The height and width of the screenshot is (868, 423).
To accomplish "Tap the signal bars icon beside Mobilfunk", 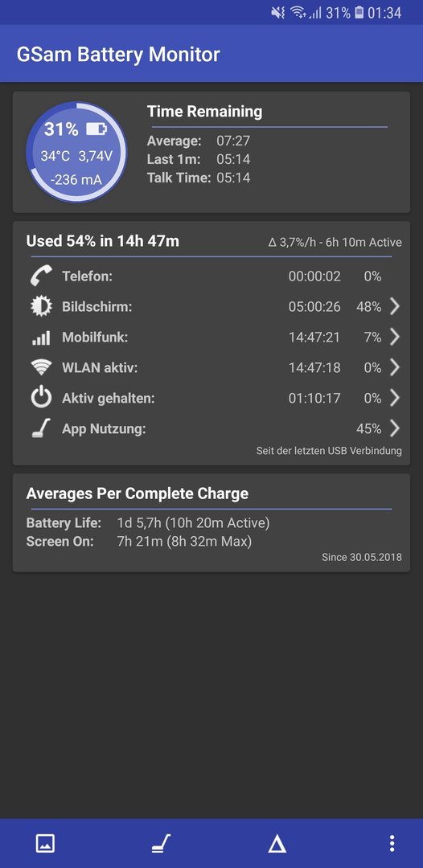I will 41,337.
